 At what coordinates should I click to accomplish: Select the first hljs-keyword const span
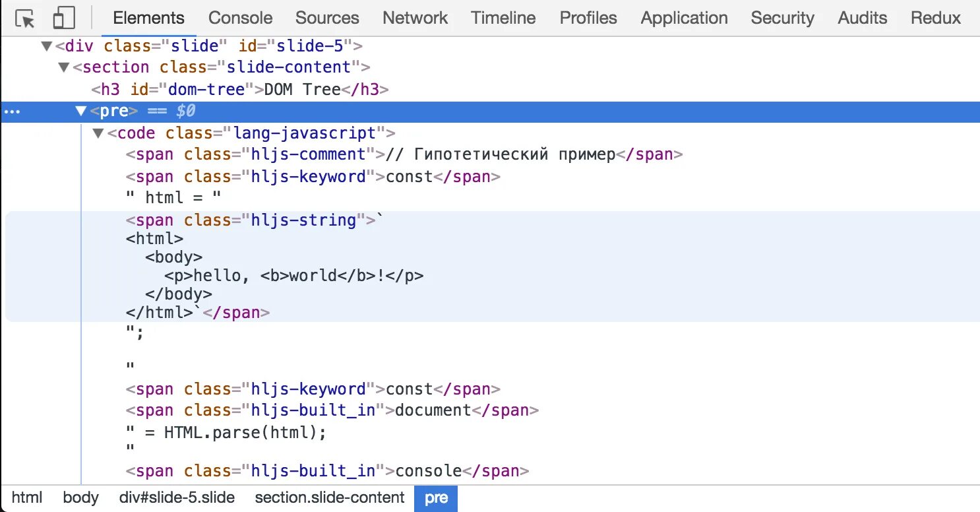pyautogui.click(x=313, y=177)
